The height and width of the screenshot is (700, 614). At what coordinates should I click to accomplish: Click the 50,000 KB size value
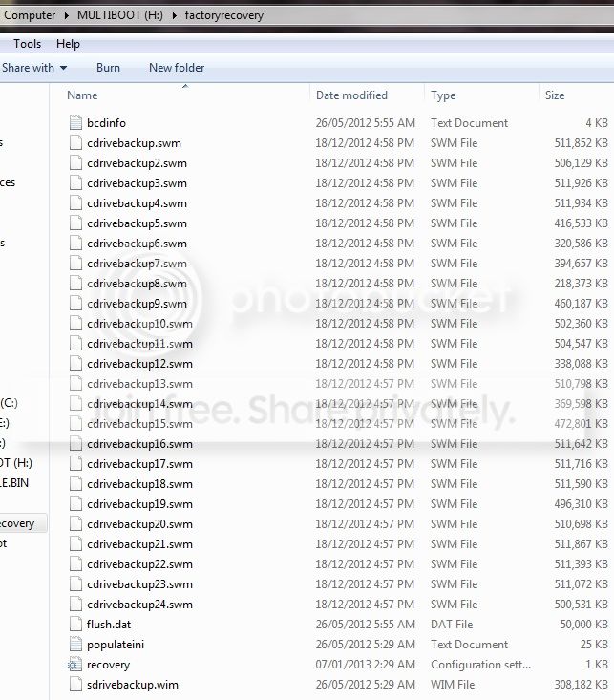584,625
